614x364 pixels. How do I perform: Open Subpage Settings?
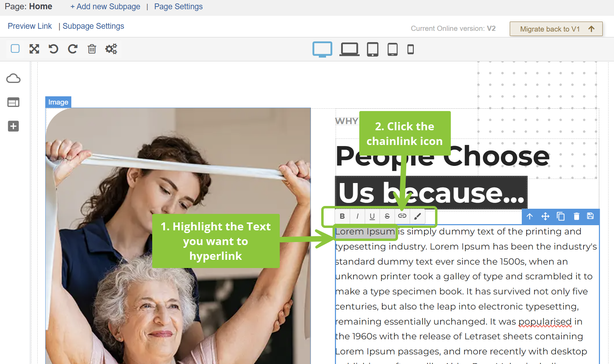click(93, 26)
